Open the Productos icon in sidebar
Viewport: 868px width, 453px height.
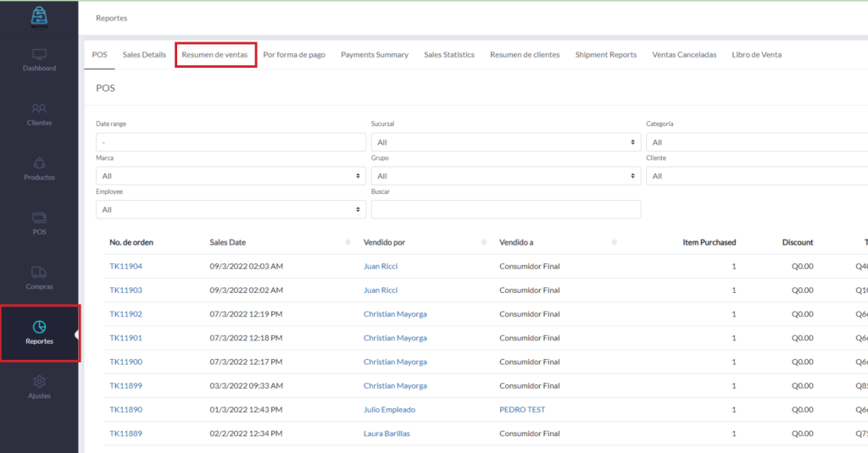(x=39, y=163)
